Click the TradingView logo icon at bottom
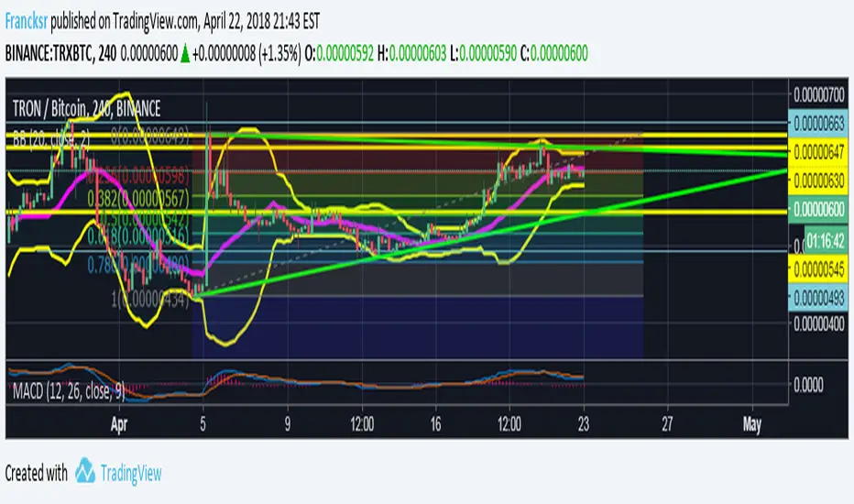The height and width of the screenshot is (504, 854). [85, 470]
